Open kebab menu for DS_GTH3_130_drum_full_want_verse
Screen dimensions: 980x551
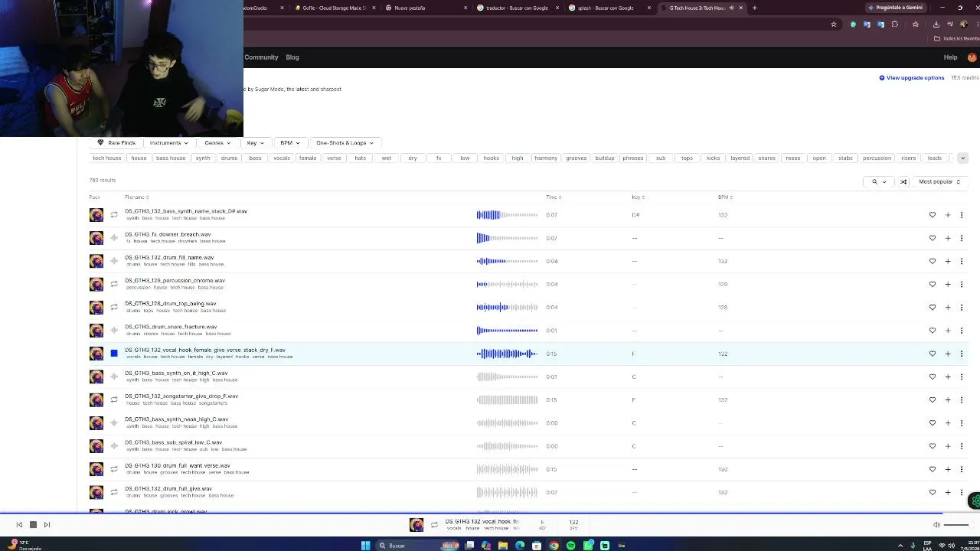coord(962,469)
